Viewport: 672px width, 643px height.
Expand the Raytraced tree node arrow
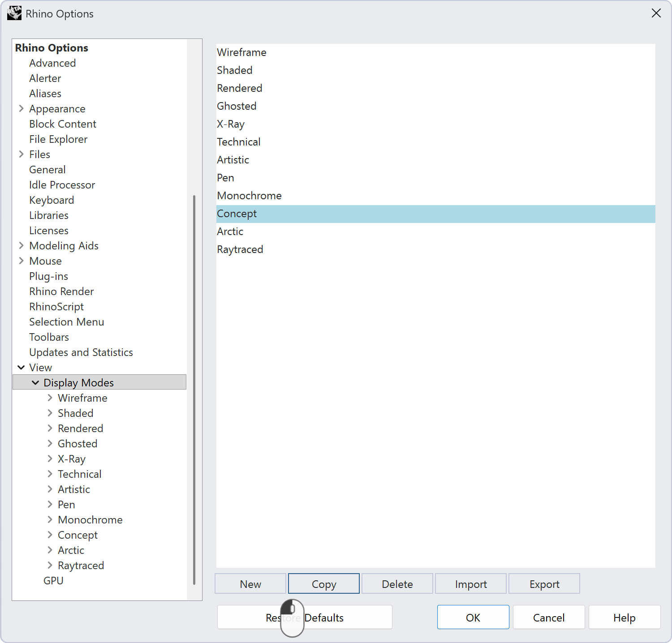click(50, 566)
